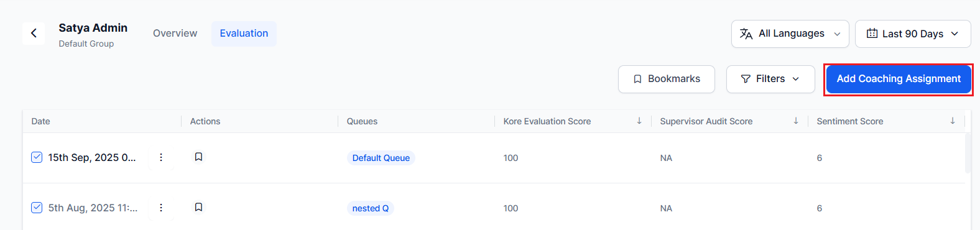Bookmark the 5th Aug, 2025 evaluation
Image resolution: width=980 pixels, height=230 pixels.
(198, 207)
